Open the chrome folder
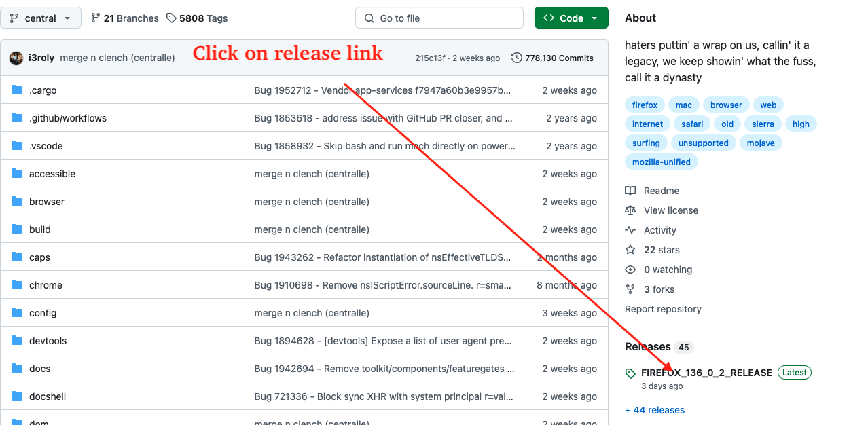Image resolution: width=868 pixels, height=425 pixels. [x=46, y=285]
